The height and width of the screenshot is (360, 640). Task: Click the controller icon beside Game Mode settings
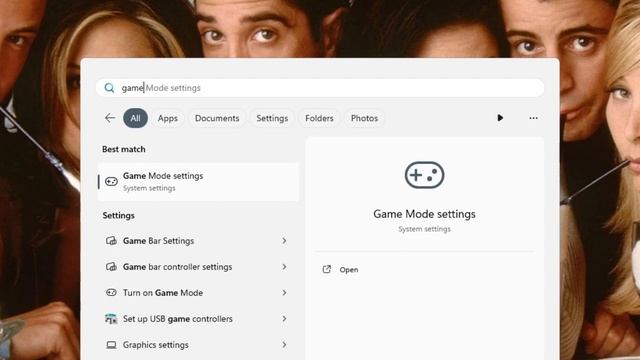click(x=111, y=181)
